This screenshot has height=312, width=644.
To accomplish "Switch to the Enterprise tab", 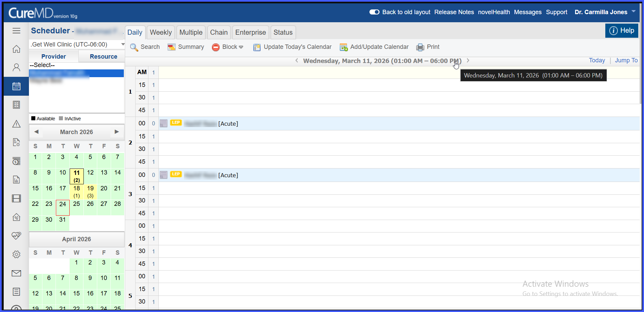I will point(251,32).
